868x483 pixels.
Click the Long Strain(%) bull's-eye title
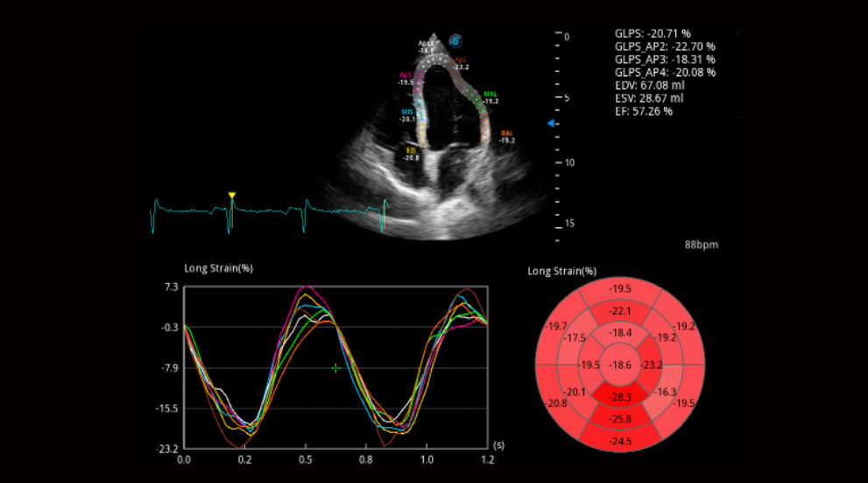click(561, 271)
